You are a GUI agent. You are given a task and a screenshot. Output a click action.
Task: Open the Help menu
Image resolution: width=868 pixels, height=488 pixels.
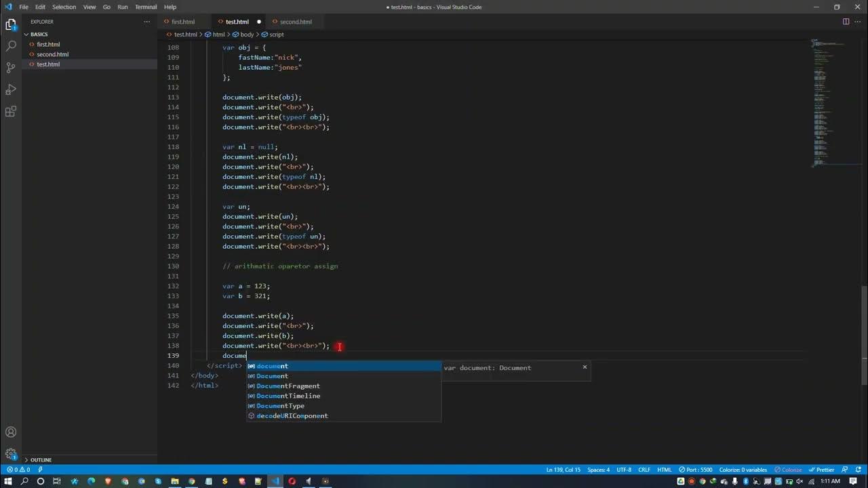[x=170, y=7]
